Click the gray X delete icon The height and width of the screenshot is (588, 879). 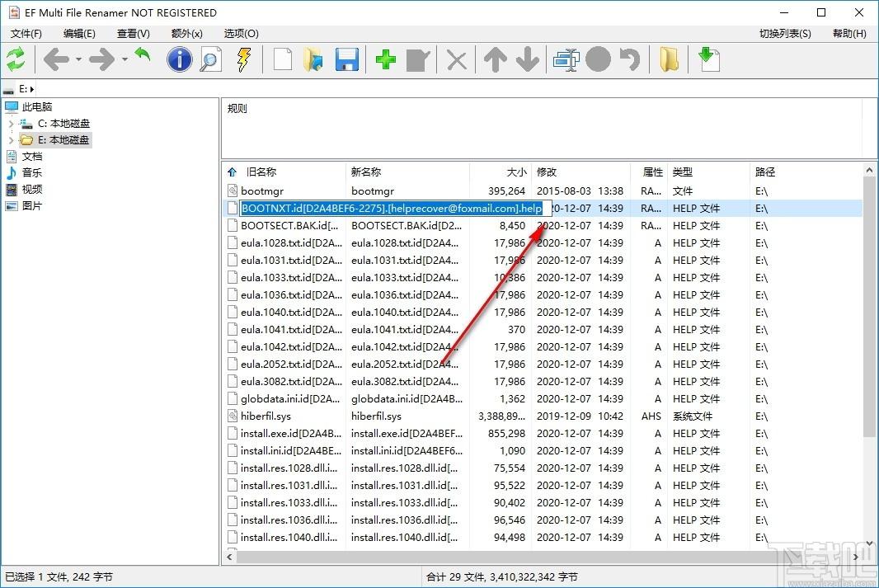point(457,60)
